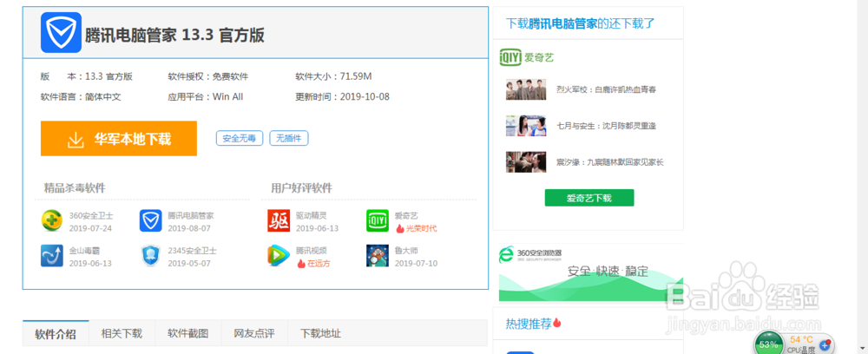Open the 鲁大师 icon

pyautogui.click(x=378, y=256)
